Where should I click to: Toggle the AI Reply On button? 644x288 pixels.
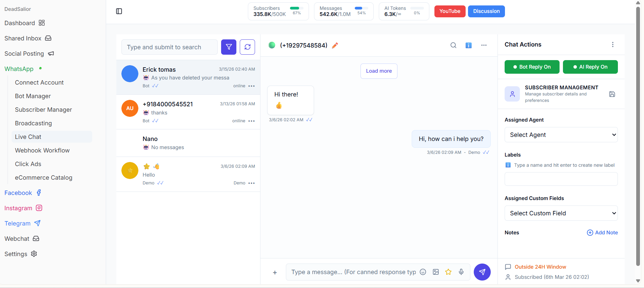pos(590,67)
